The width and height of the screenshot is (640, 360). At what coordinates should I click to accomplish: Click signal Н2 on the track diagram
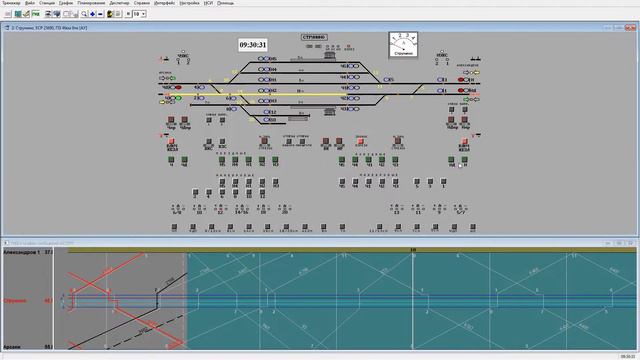[266, 90]
